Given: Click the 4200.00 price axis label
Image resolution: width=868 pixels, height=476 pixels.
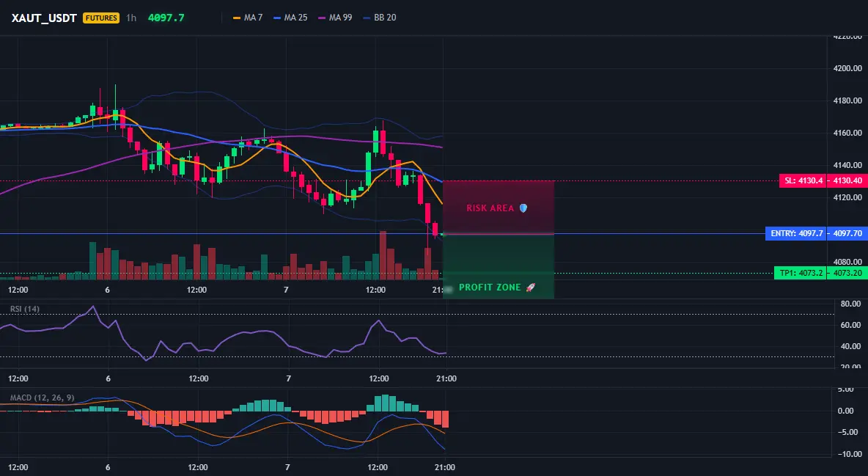Looking at the screenshot, I should [x=848, y=69].
